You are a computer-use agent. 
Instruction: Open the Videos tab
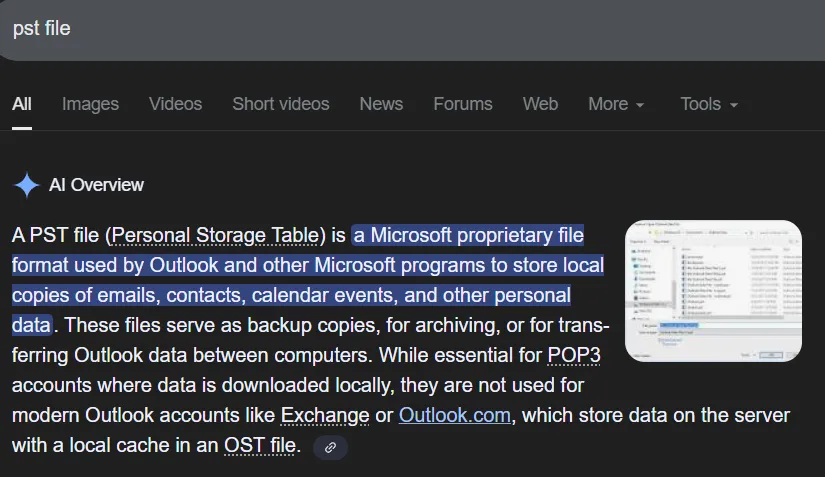click(175, 104)
